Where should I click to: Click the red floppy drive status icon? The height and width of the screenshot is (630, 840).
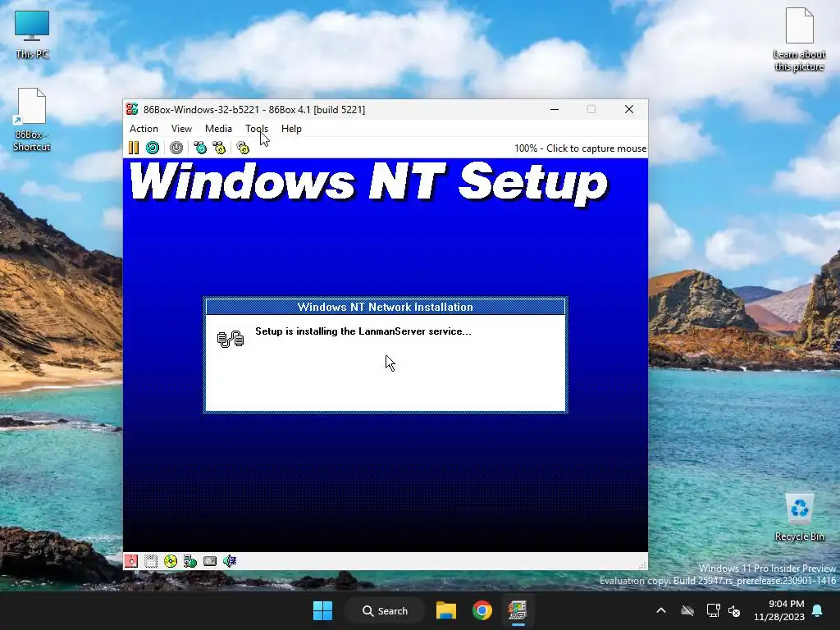pyautogui.click(x=131, y=561)
